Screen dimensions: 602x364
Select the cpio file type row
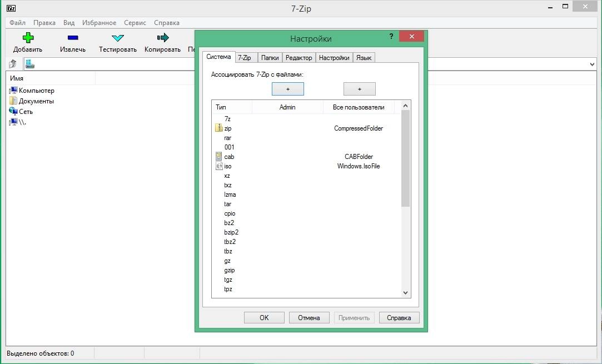pyautogui.click(x=306, y=213)
